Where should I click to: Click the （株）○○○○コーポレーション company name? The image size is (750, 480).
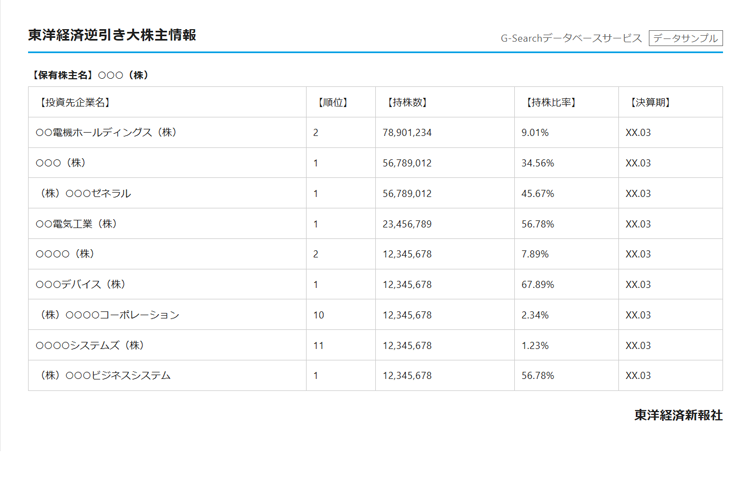[108, 315]
